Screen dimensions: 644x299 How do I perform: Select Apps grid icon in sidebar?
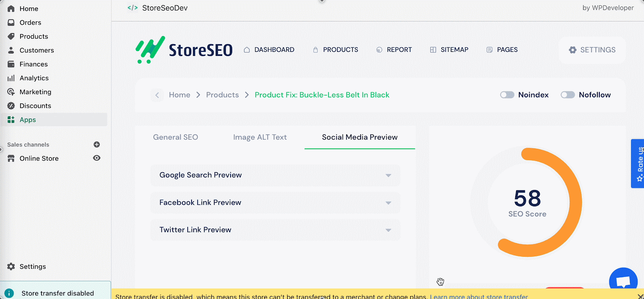pyautogui.click(x=11, y=120)
